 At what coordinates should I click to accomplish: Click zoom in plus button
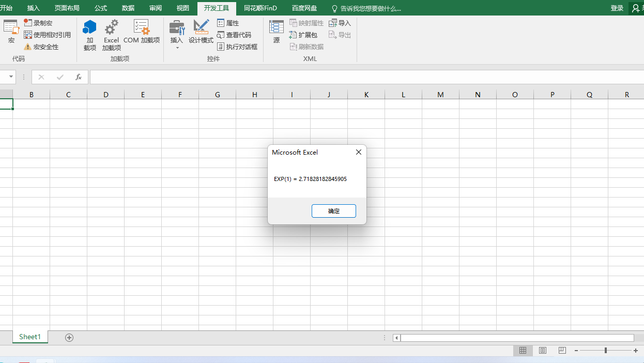pyautogui.click(x=636, y=351)
